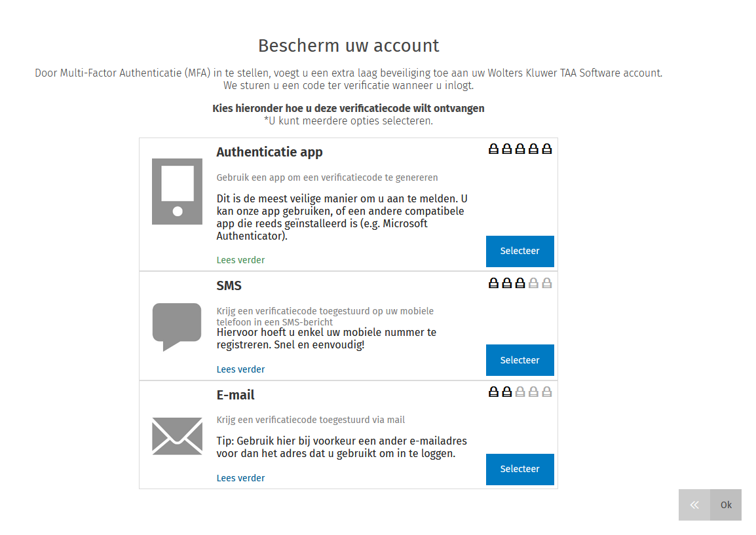Select the Authenticatie app option

click(x=520, y=251)
